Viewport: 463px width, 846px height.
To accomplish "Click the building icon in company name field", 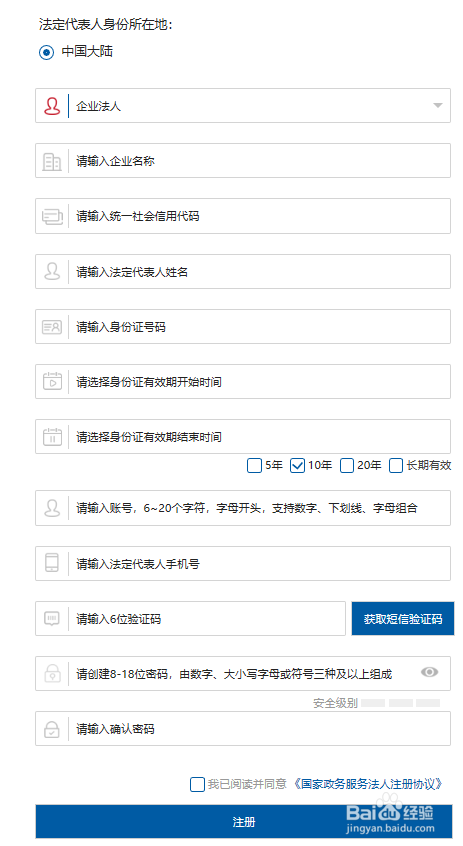I will coord(52,161).
